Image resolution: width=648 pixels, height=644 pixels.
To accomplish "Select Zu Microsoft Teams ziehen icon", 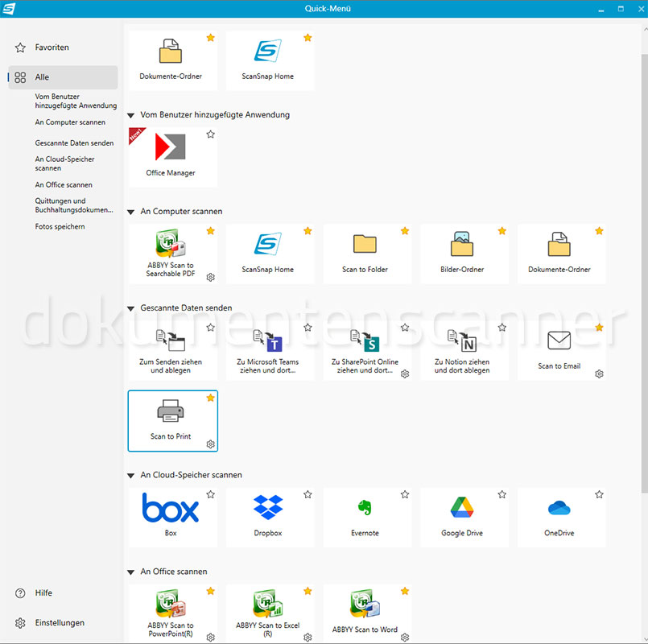I will pyautogui.click(x=267, y=341).
